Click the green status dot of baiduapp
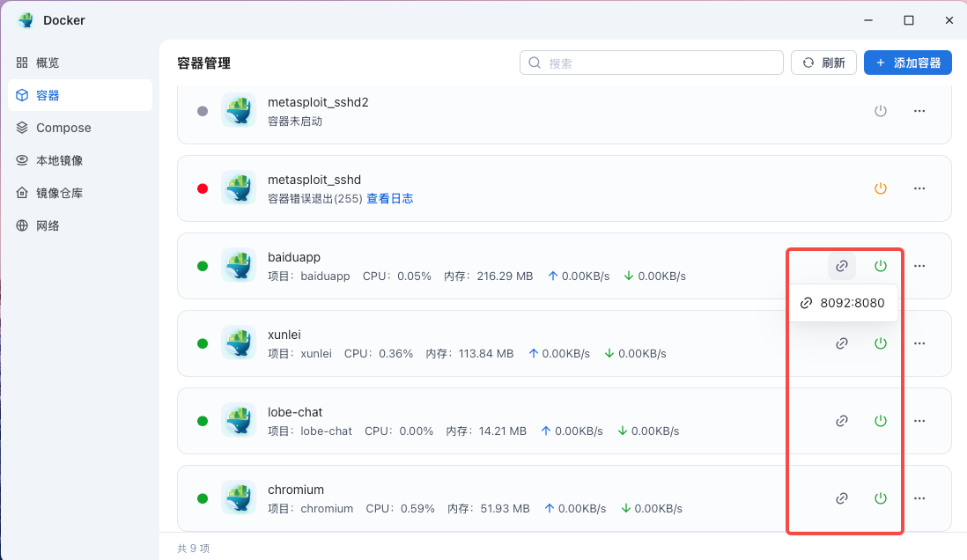967x560 pixels. click(x=203, y=266)
